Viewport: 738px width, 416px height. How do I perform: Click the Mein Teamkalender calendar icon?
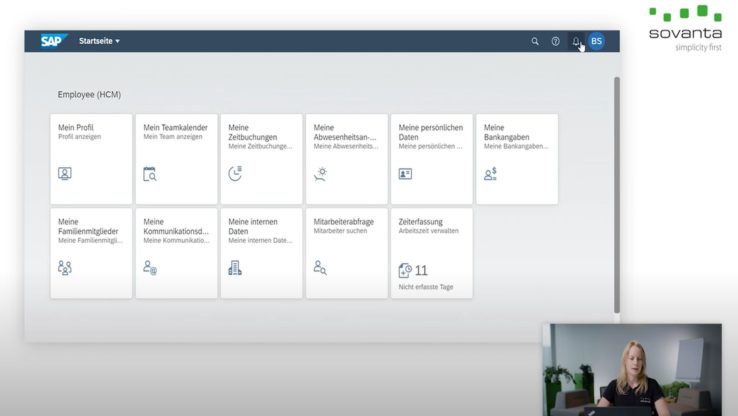click(150, 173)
